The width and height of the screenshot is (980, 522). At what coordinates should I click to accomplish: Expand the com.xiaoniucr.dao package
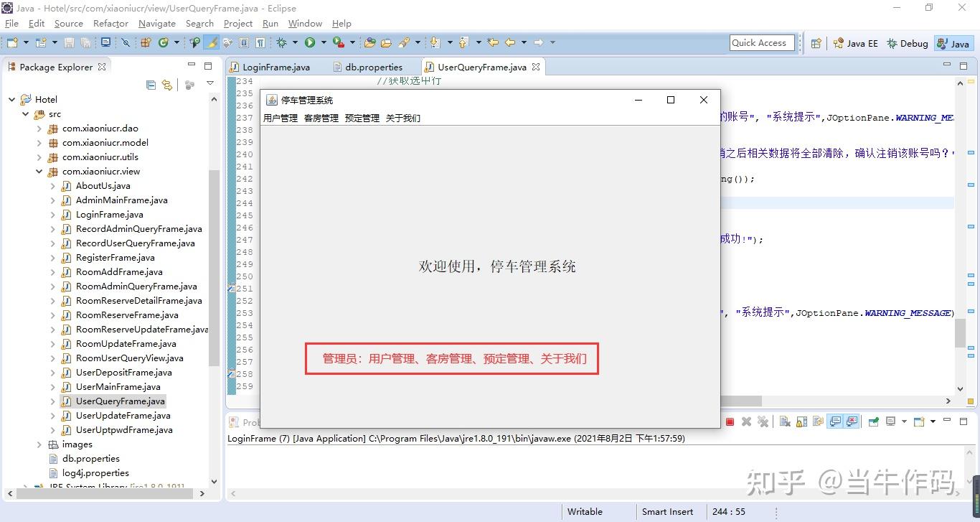(39, 128)
